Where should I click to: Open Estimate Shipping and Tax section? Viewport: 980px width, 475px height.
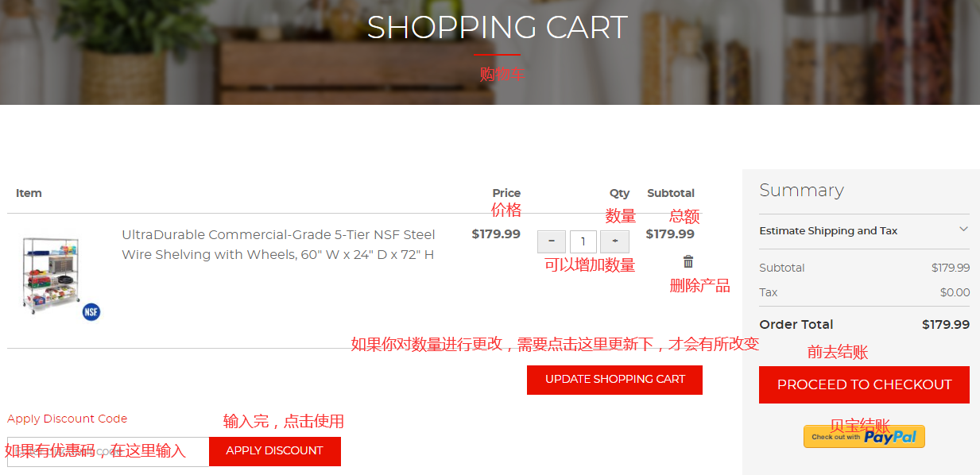click(x=864, y=231)
